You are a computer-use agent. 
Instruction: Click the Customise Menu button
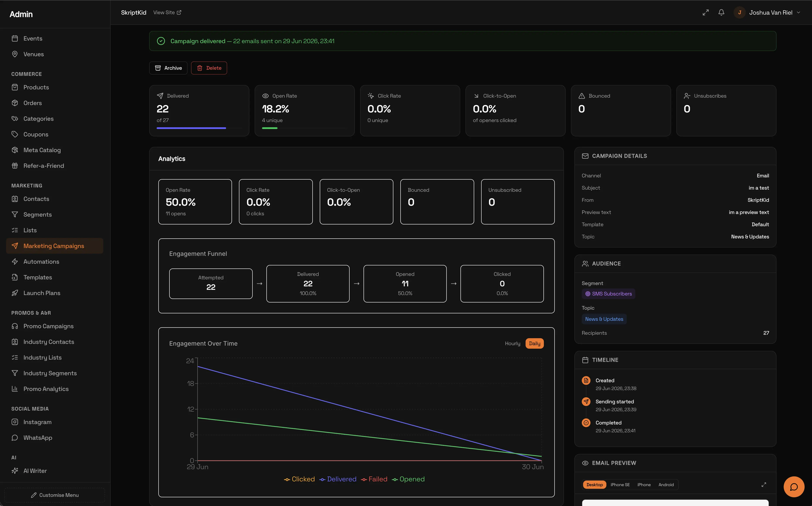(55, 495)
